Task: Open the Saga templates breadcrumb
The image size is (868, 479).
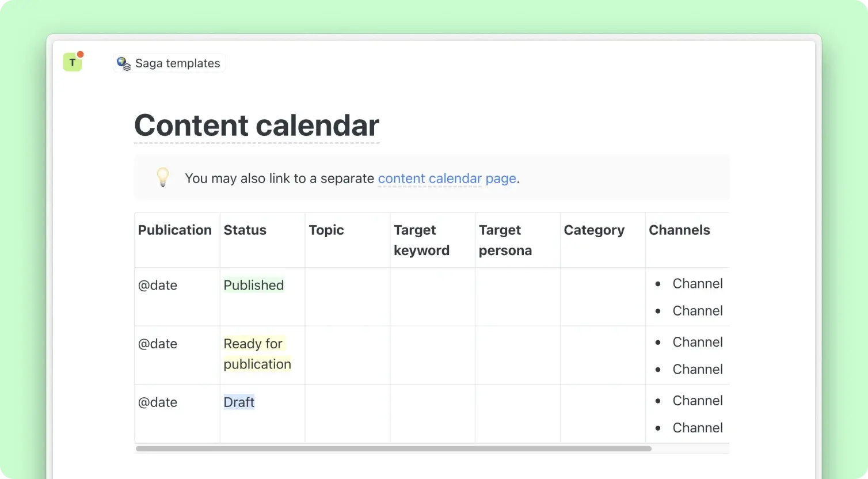Action: 177,63
